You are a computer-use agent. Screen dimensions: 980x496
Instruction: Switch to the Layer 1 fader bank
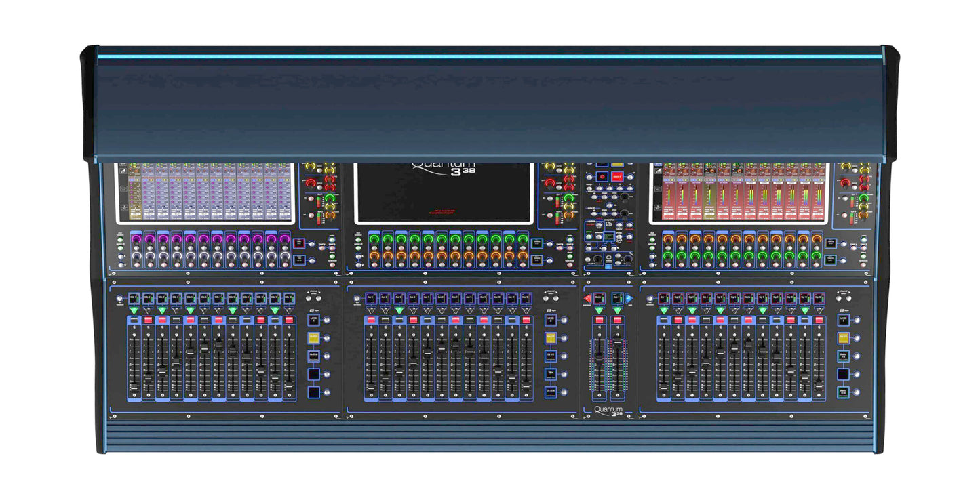[313, 321]
